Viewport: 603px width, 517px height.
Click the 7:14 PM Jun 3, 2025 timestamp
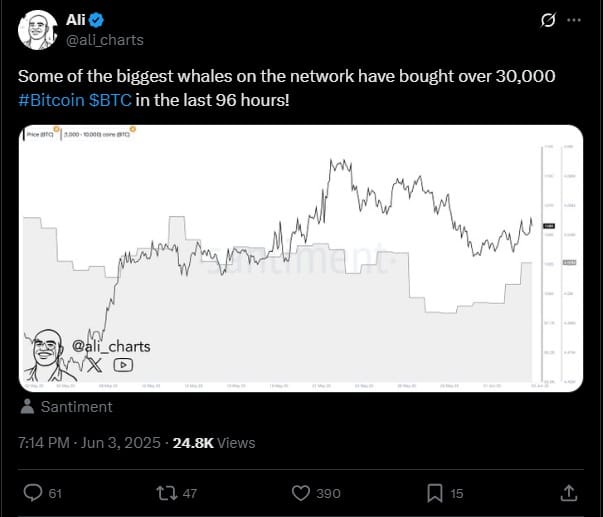(x=89, y=443)
